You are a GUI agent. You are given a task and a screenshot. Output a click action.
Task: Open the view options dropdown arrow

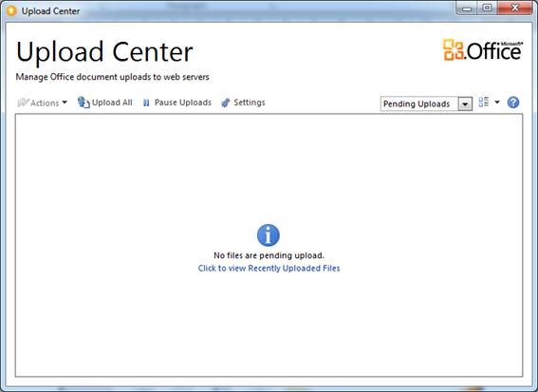[x=497, y=102]
